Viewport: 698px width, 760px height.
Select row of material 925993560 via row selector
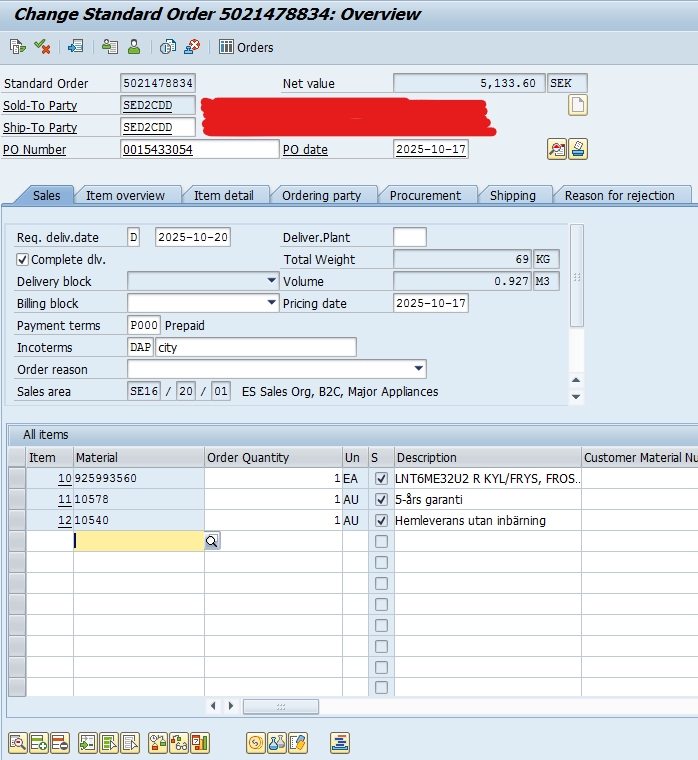click(17, 478)
